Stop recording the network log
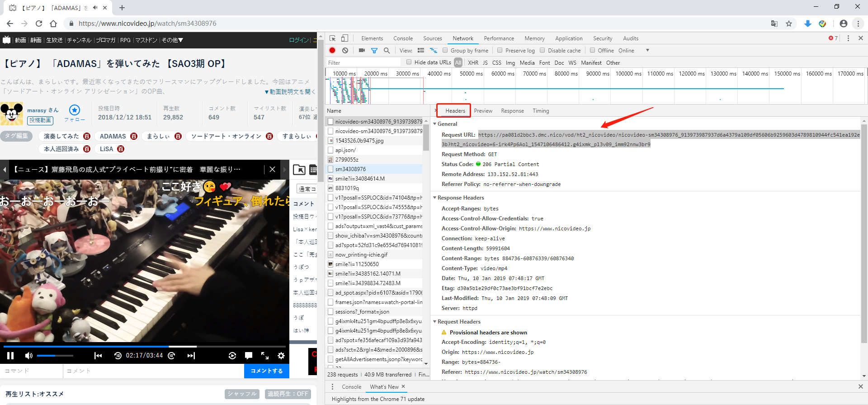This screenshot has width=868, height=405. [x=332, y=51]
